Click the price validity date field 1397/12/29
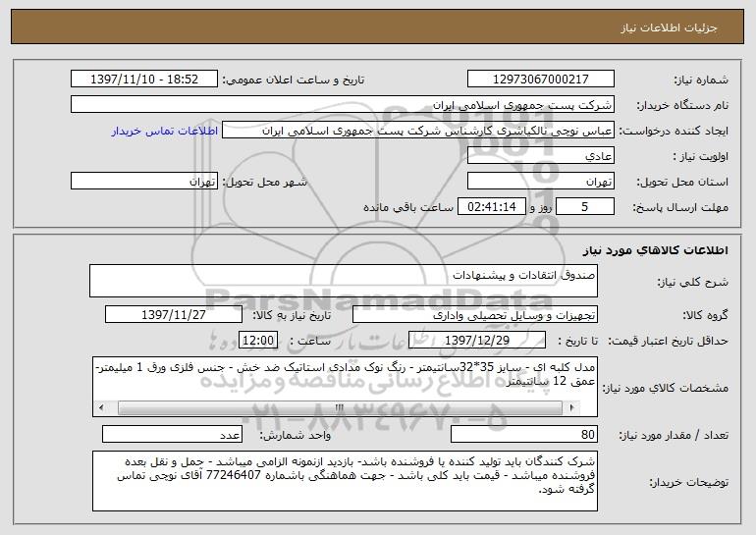This screenshot has height=535, width=756. click(x=477, y=341)
